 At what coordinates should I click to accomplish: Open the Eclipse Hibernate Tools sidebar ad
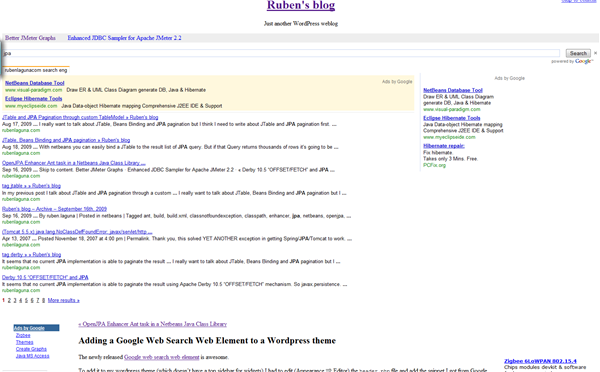point(452,118)
